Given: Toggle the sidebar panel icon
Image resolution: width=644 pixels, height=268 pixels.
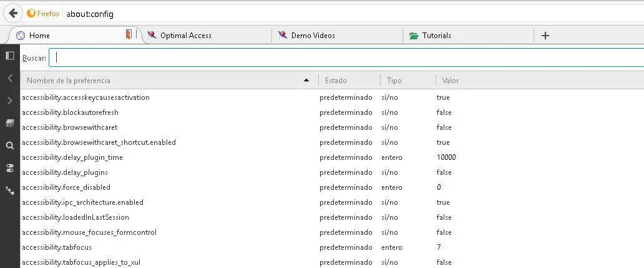Looking at the screenshot, I should pyautogui.click(x=9, y=56).
